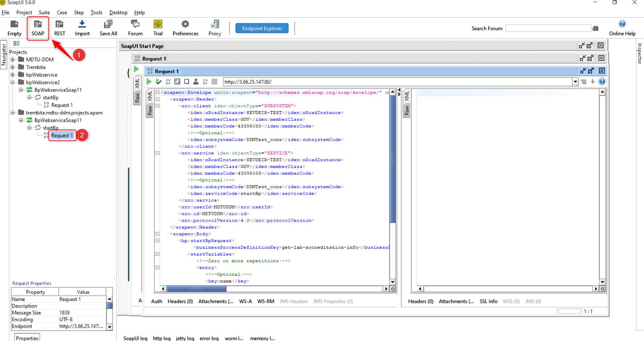Click the Save All icon
The height and width of the screenshot is (341, 644).
tap(108, 28)
